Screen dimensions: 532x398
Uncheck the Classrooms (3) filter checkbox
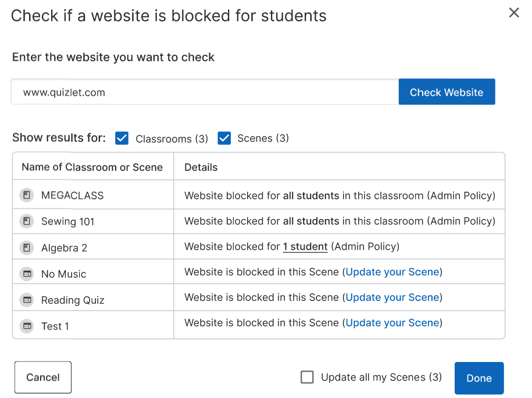[x=122, y=138]
